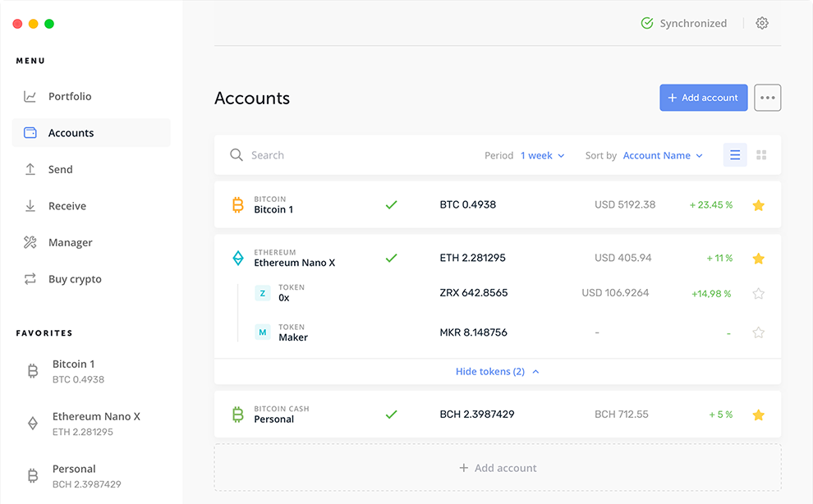This screenshot has height=504, width=813.
Task: Click the BTC 0.4938 balance
Action: (468, 204)
